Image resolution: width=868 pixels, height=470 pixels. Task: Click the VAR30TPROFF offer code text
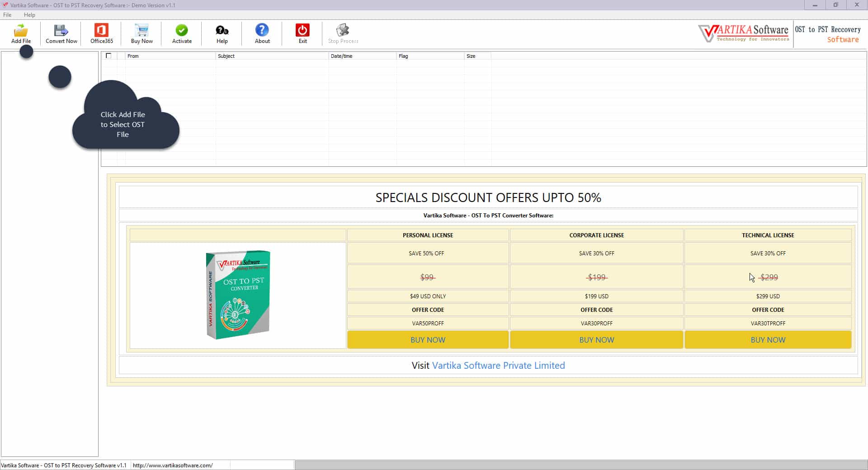click(768, 324)
